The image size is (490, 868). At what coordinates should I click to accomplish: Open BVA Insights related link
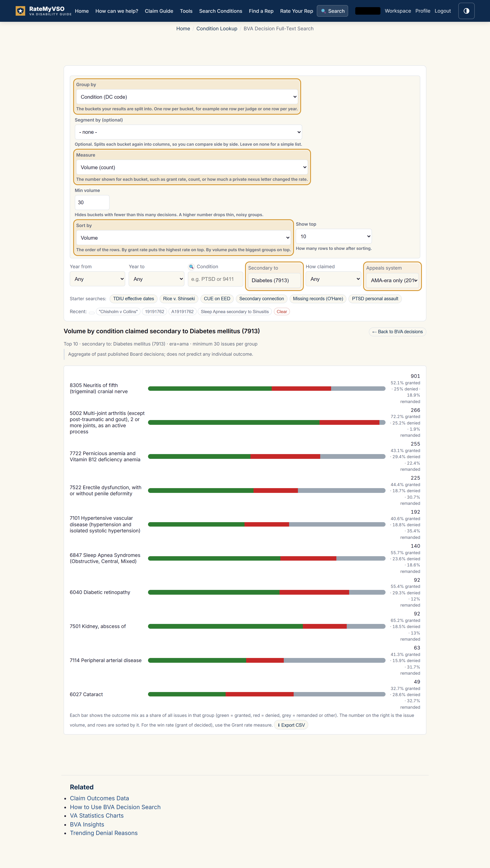point(87,824)
